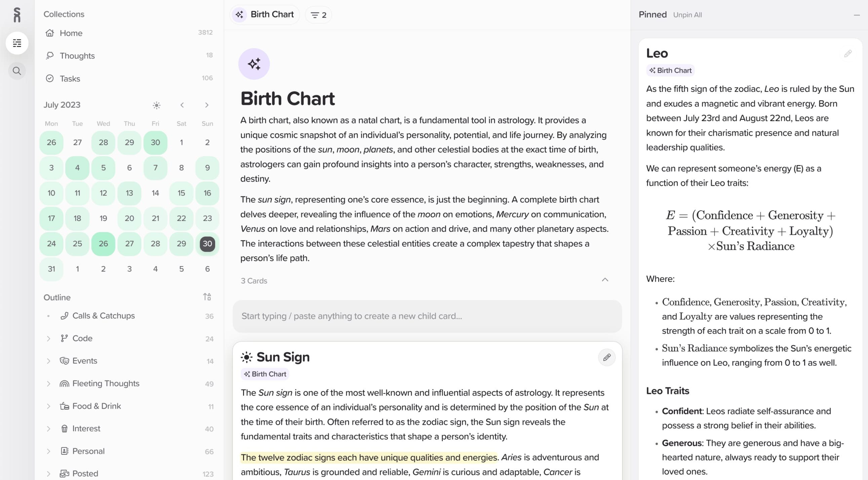Image resolution: width=868 pixels, height=480 pixels.
Task: Open the filter button showing 2
Action: [318, 14]
